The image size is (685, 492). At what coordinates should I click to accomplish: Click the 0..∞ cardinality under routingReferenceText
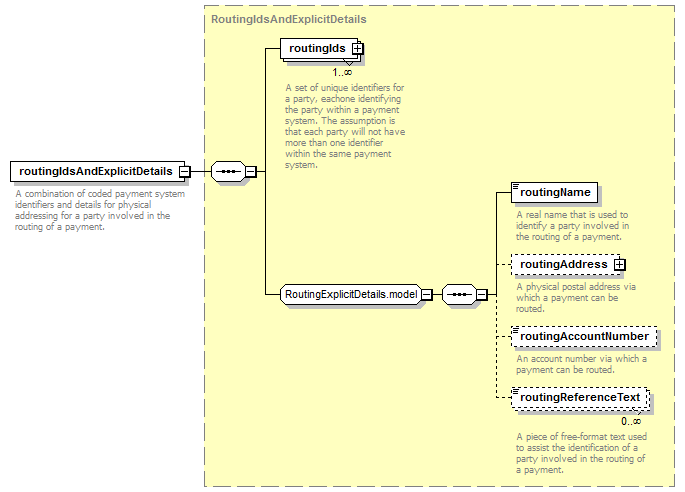(x=631, y=422)
